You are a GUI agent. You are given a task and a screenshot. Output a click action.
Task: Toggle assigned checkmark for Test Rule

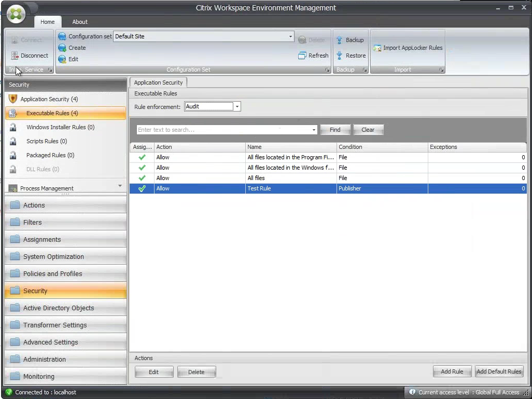click(x=142, y=189)
